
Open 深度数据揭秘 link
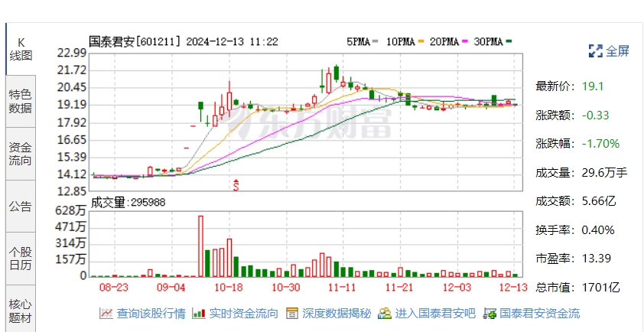337,314
